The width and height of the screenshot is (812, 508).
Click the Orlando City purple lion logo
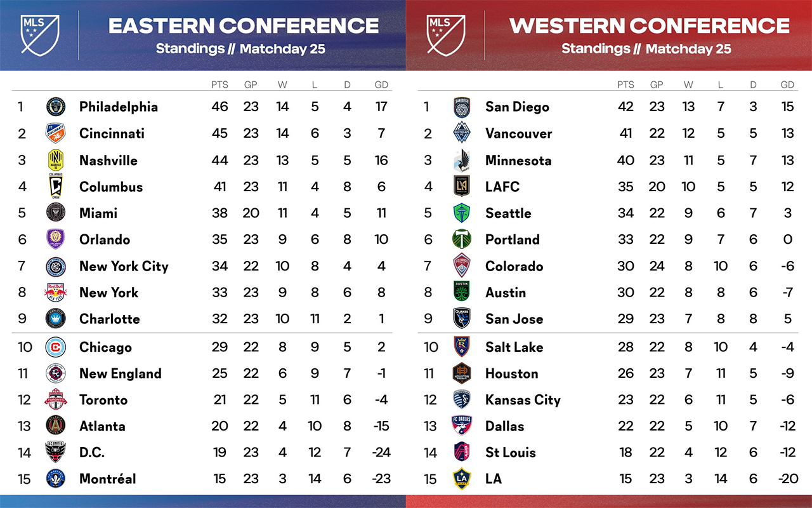coord(56,239)
